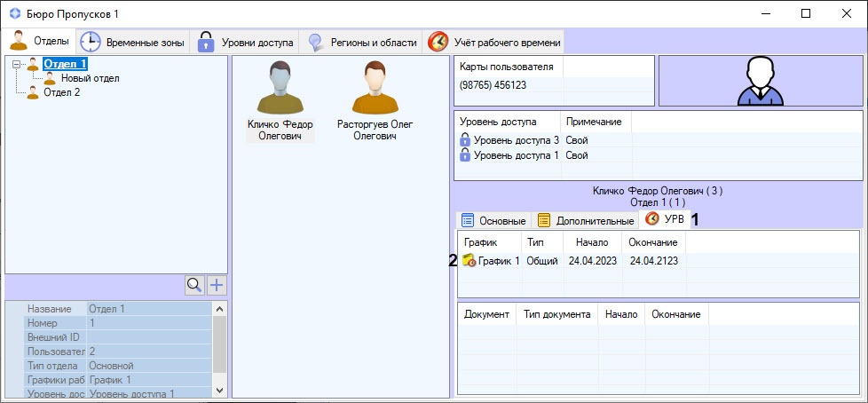Viewport: 868px width, 403px height.
Task: Switch to Регионы и области tab
Action: coord(362,42)
